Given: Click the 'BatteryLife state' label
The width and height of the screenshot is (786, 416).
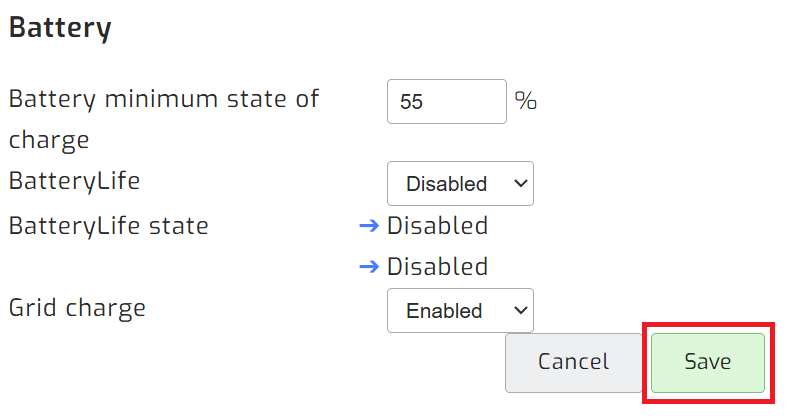Looking at the screenshot, I should [108, 226].
